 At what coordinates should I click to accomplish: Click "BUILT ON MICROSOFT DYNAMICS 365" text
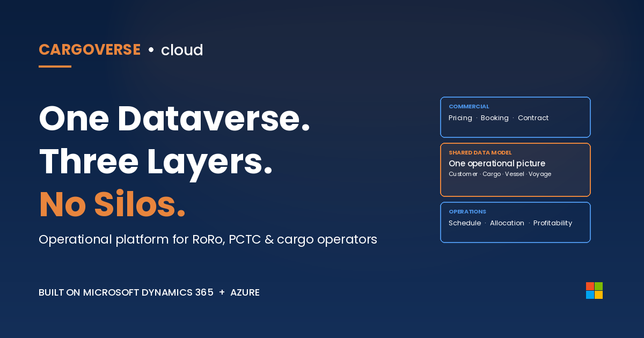126,292
